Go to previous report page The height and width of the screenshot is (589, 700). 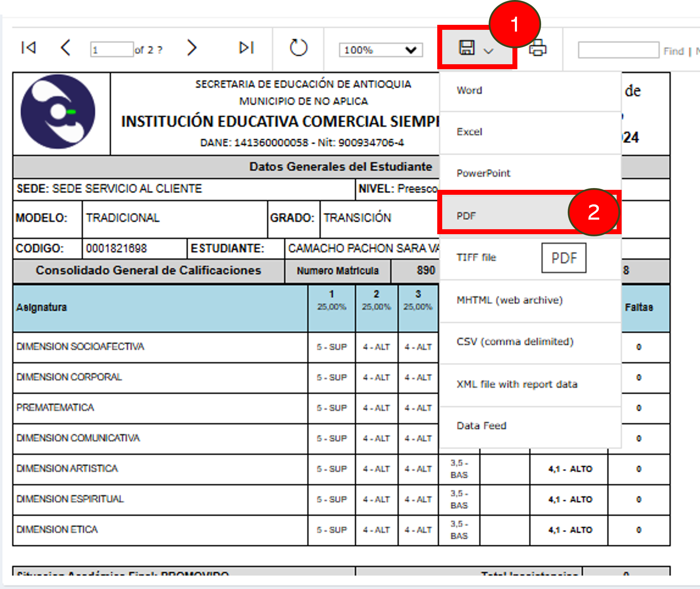[x=66, y=48]
